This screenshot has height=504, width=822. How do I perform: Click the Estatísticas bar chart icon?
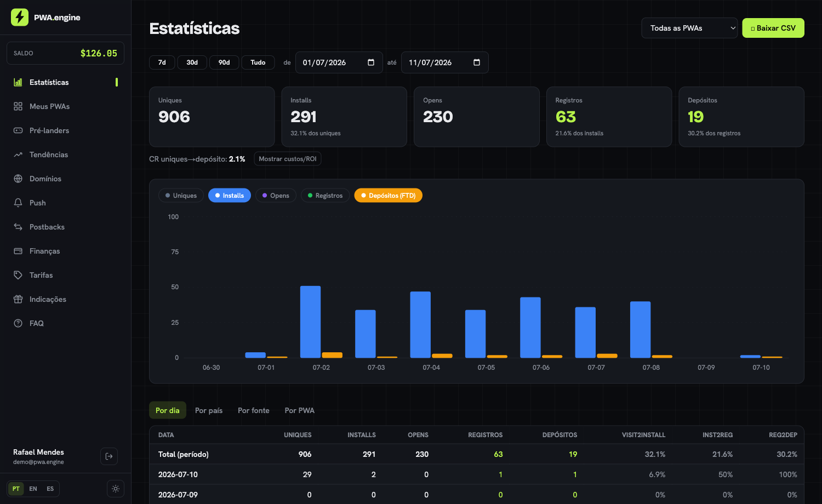point(18,82)
